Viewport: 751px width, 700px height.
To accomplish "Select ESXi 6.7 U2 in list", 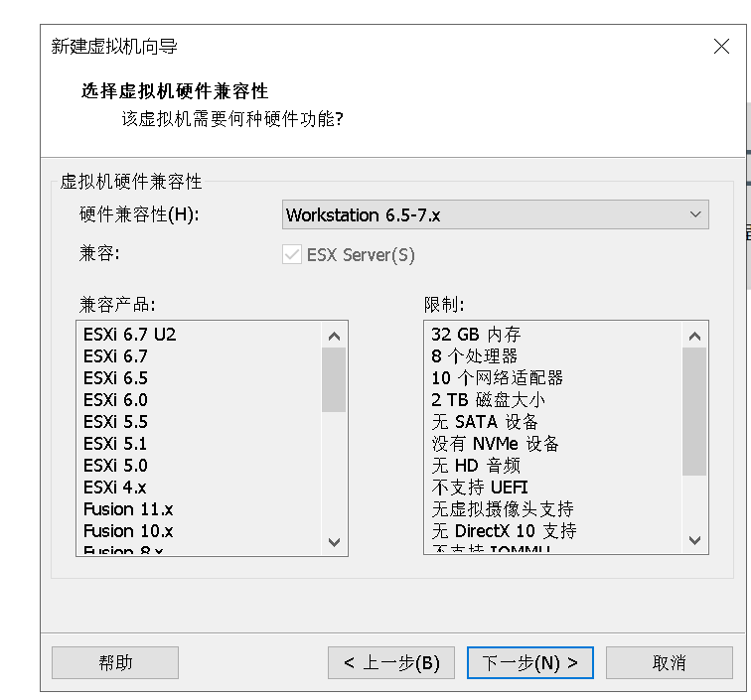I will (x=130, y=335).
